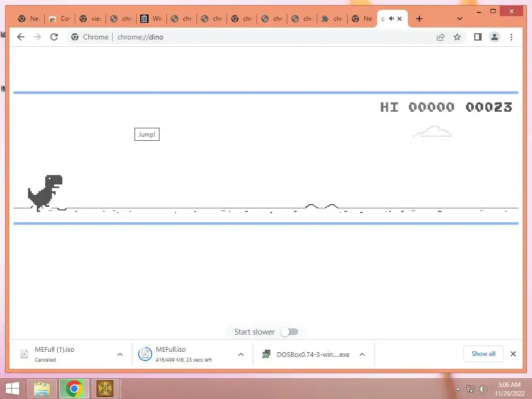
Task: Open the network icon in system tray
Action: 471,389
